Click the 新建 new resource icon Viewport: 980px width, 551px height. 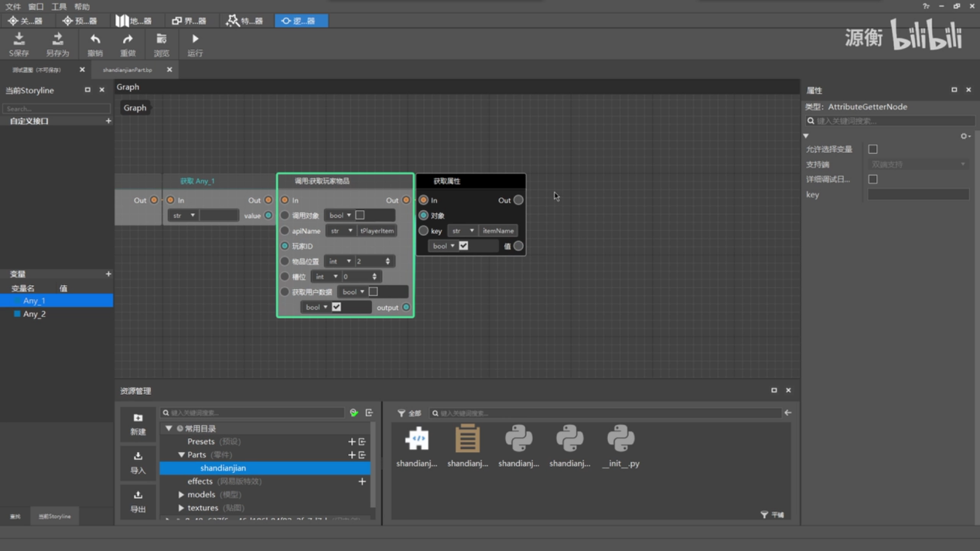138,418
